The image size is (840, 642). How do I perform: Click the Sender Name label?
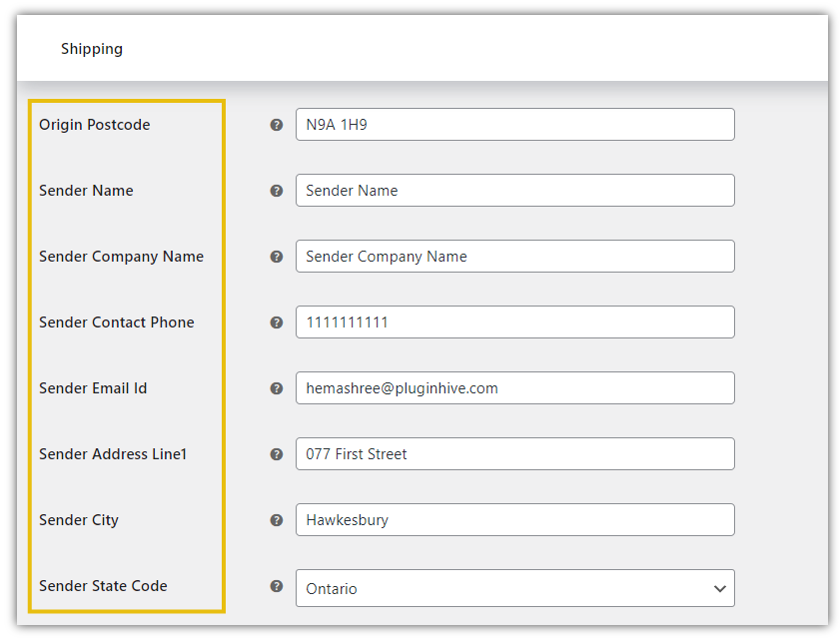pyautogui.click(x=86, y=191)
